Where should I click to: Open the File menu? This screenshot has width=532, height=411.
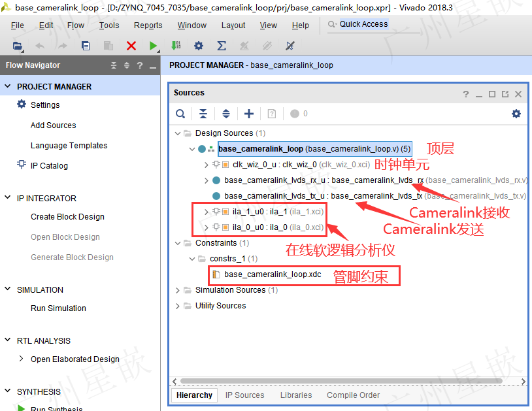(x=17, y=25)
